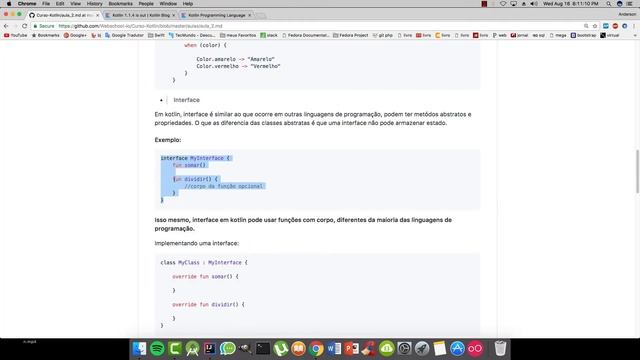Click the 'Interface' bullet heading text
Screen dimensions: 640x360
(187, 100)
